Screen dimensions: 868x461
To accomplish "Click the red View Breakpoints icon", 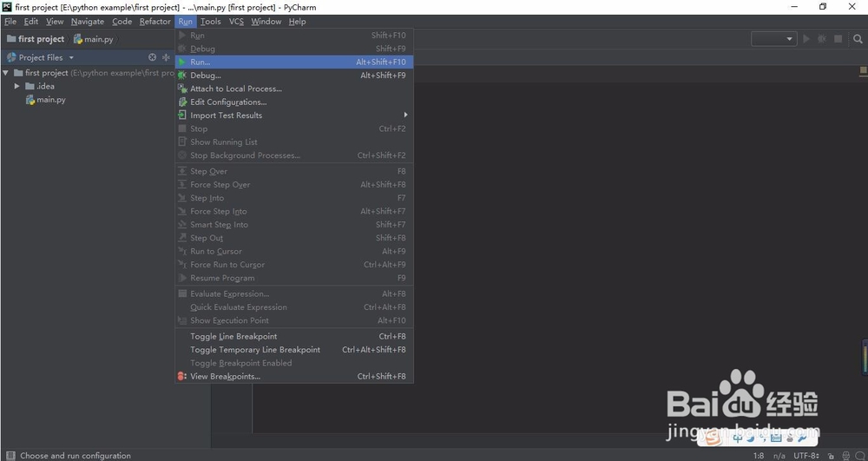I will [x=181, y=376].
